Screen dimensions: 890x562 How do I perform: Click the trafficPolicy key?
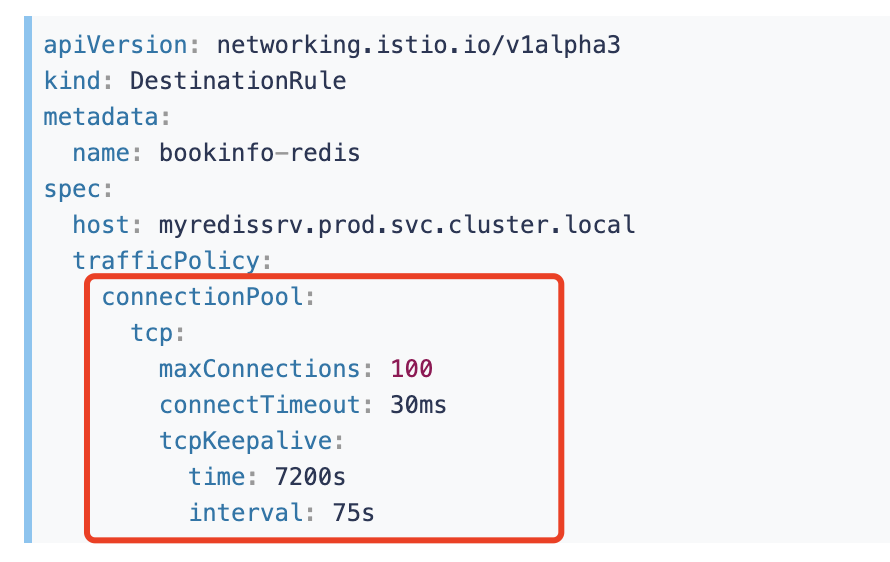pos(166,261)
